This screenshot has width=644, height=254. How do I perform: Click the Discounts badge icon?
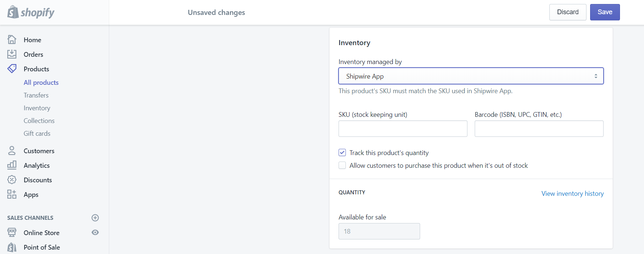click(x=12, y=180)
